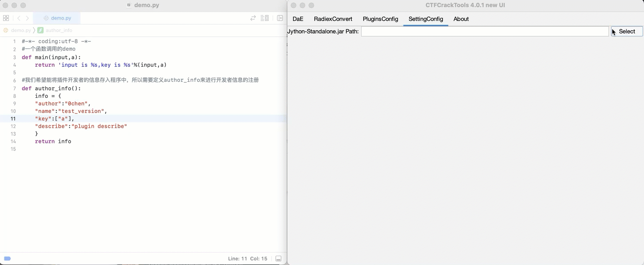Click the "author":"0chen" code line
Viewport: 644px width, 265px height.
coord(63,104)
